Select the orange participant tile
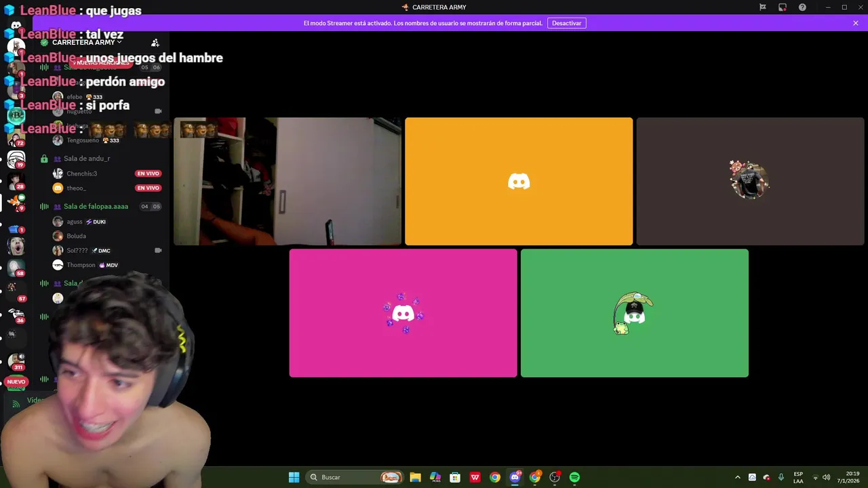Image resolution: width=868 pixels, height=488 pixels. coord(519,181)
